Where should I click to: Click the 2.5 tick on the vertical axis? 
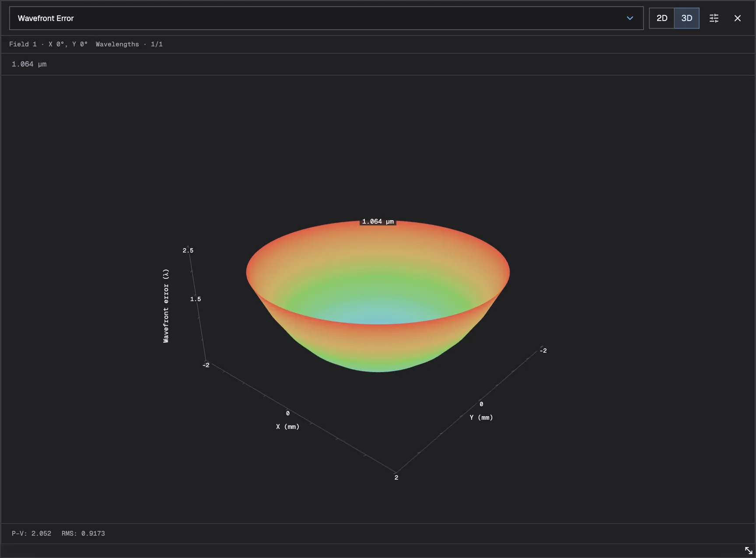click(188, 250)
